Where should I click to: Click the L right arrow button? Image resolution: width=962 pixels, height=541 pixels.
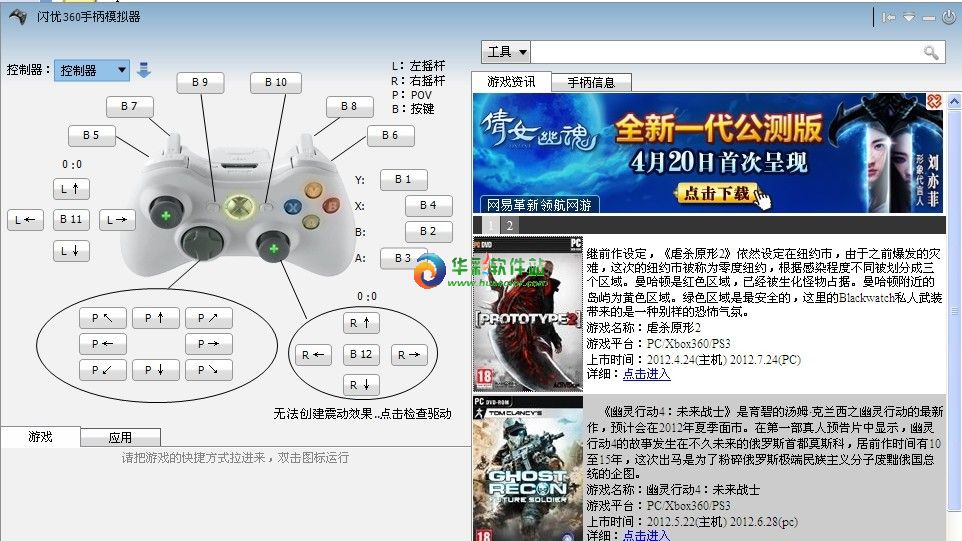click(117, 219)
